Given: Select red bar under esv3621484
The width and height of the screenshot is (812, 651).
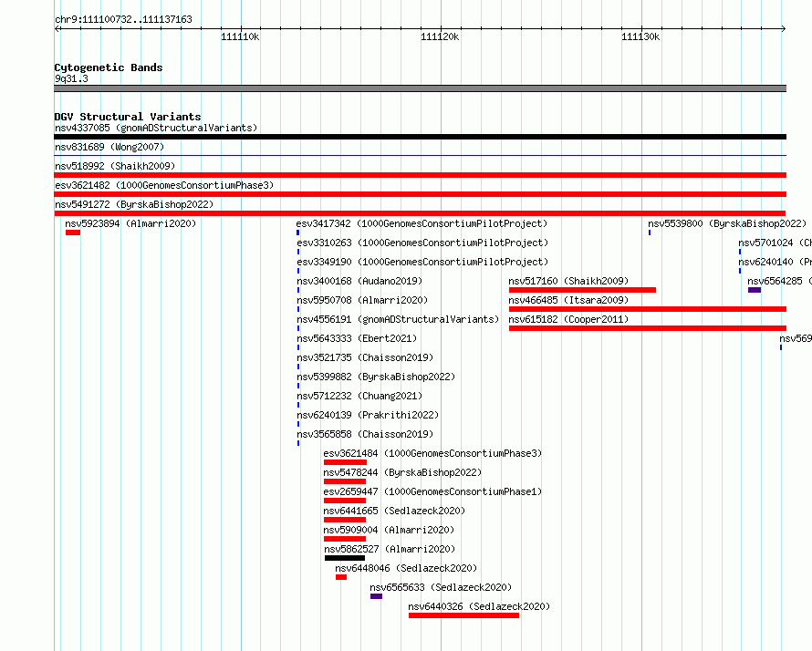Looking at the screenshot, I should tap(345, 462).
